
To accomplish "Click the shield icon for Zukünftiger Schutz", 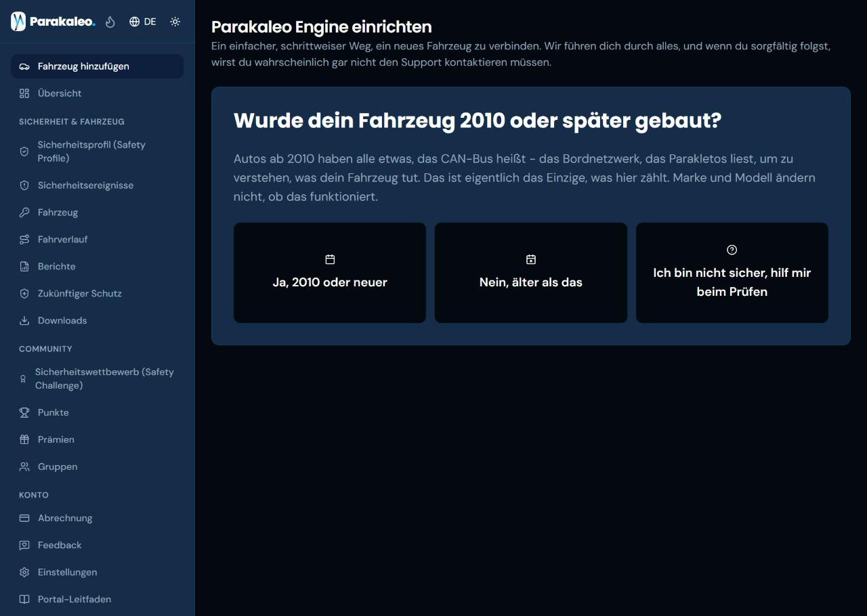I will (24, 294).
